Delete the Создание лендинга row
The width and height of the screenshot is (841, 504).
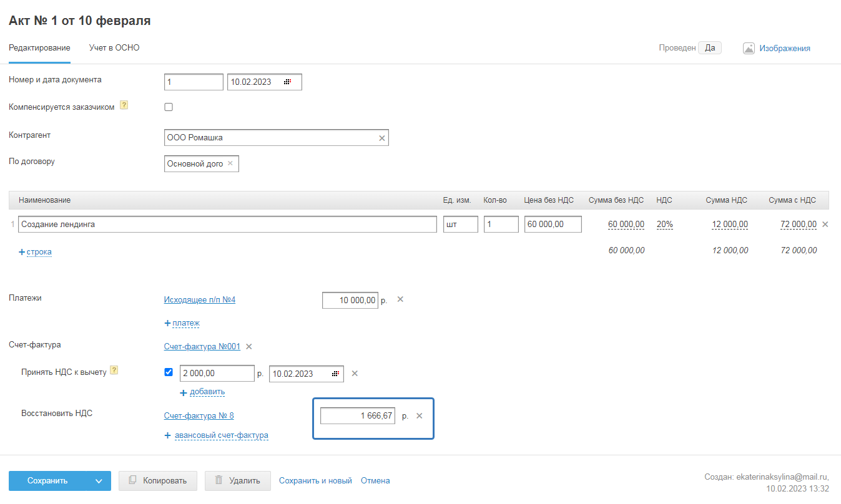click(825, 224)
